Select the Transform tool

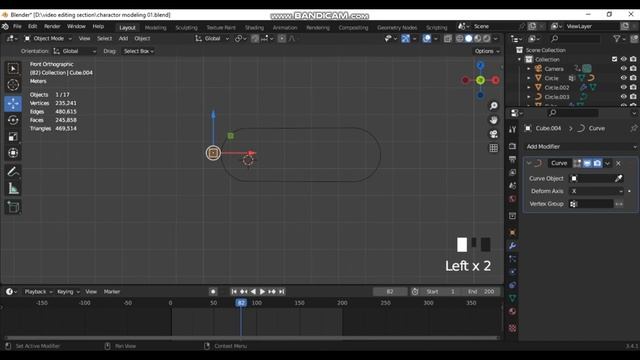point(13,153)
